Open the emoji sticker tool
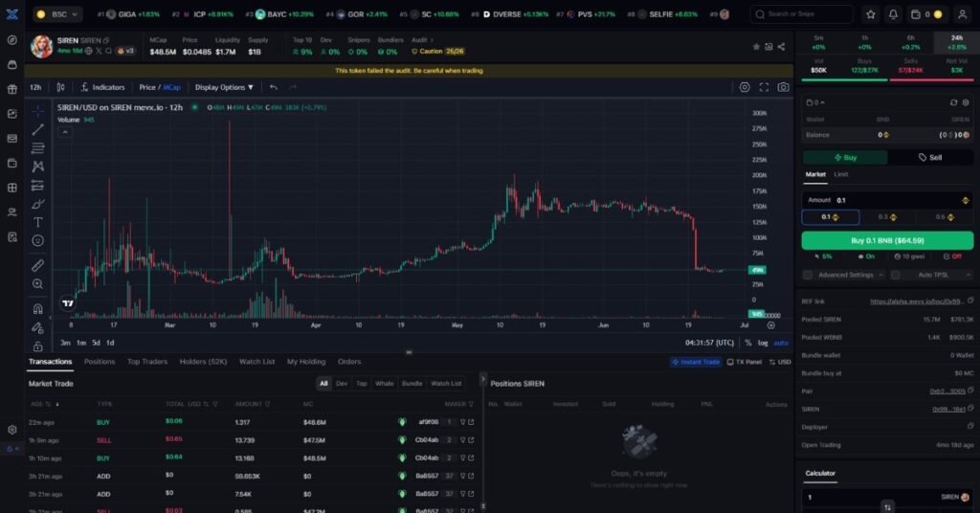The width and height of the screenshot is (980, 513). tap(38, 240)
